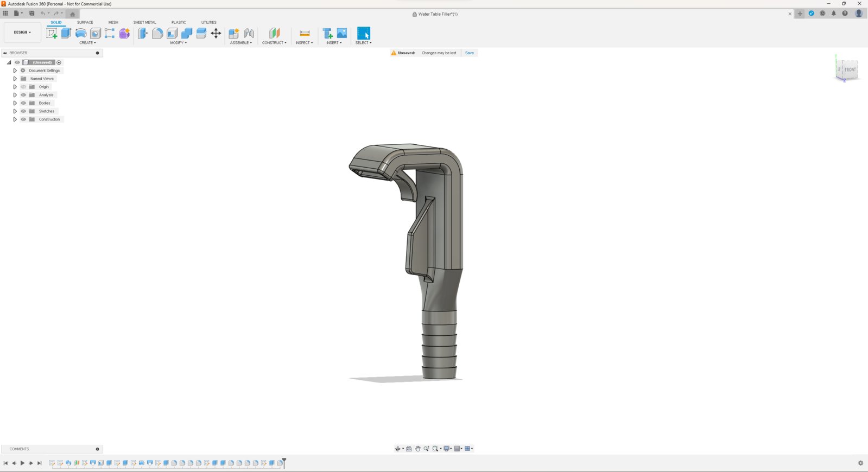This screenshot has width=868, height=472.
Task: Activate the Move/Copy tool
Action: [216, 33]
